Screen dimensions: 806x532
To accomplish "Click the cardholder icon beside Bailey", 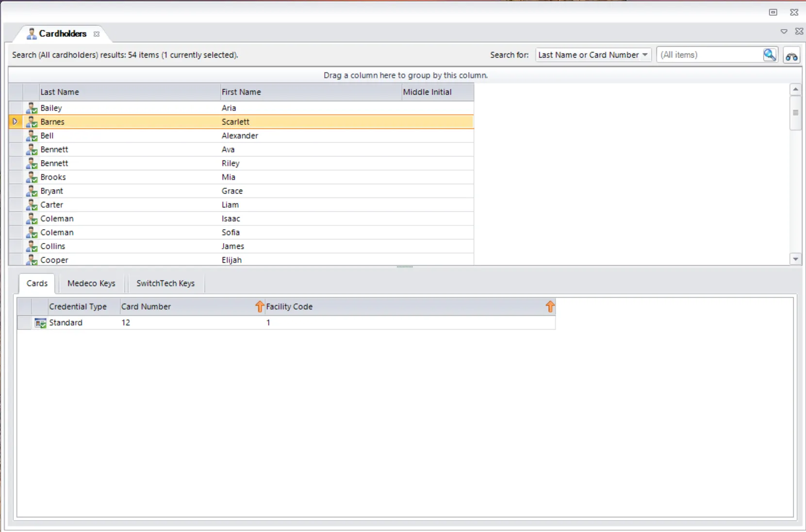I will coord(32,108).
